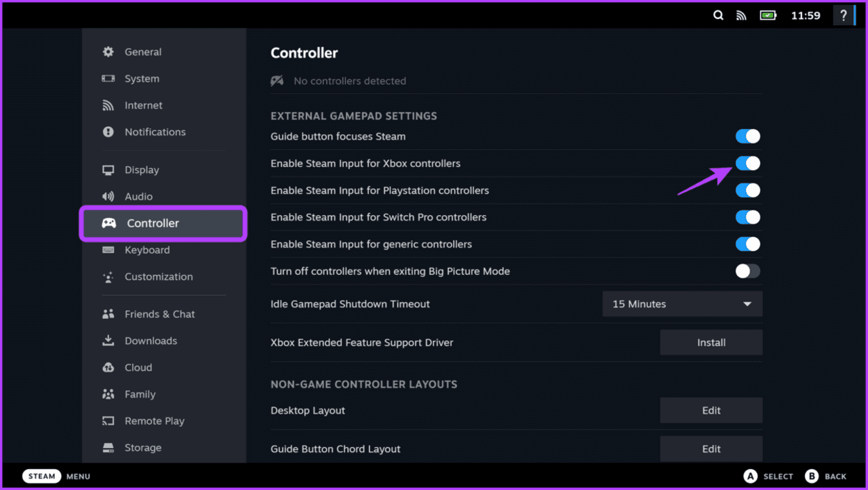Click the System icon in sidebar

108,79
